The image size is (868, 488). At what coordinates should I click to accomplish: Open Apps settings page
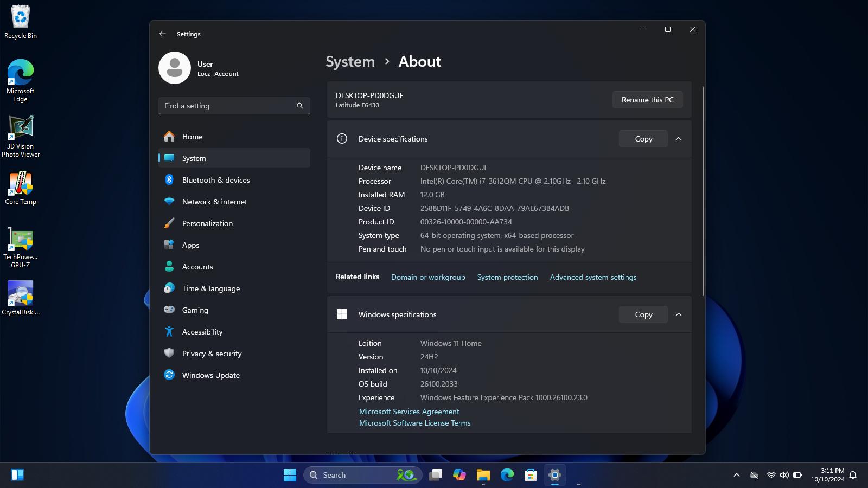[234, 245]
